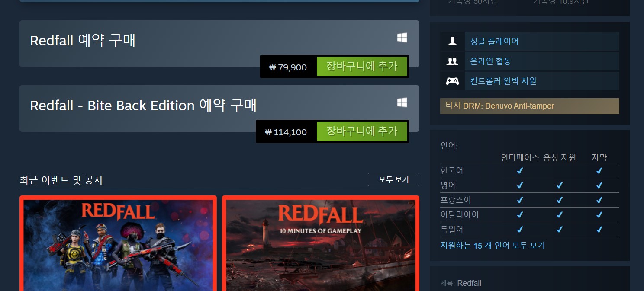Screen dimensions: 644x291
Task: Open the Redfall heroes event thumbnail
Action: coord(118,243)
